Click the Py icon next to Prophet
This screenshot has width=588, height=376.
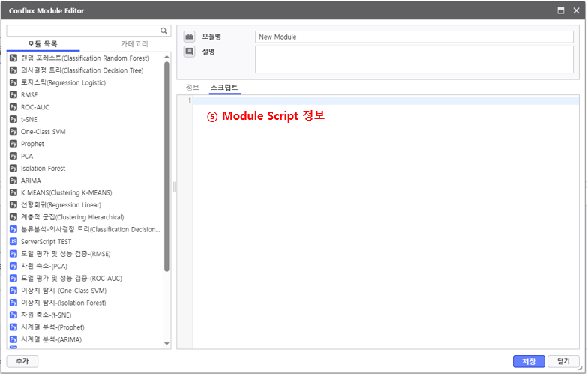tap(13, 144)
